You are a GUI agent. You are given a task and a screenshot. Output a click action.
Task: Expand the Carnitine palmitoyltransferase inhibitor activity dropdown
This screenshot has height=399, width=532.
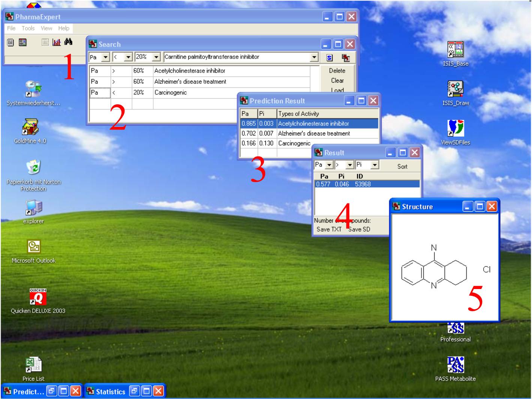click(x=314, y=57)
